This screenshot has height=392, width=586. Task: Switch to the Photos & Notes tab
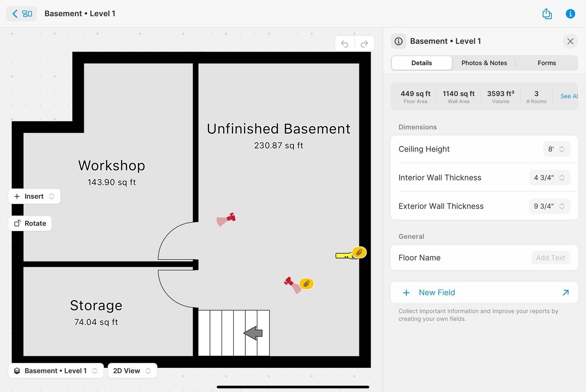484,63
